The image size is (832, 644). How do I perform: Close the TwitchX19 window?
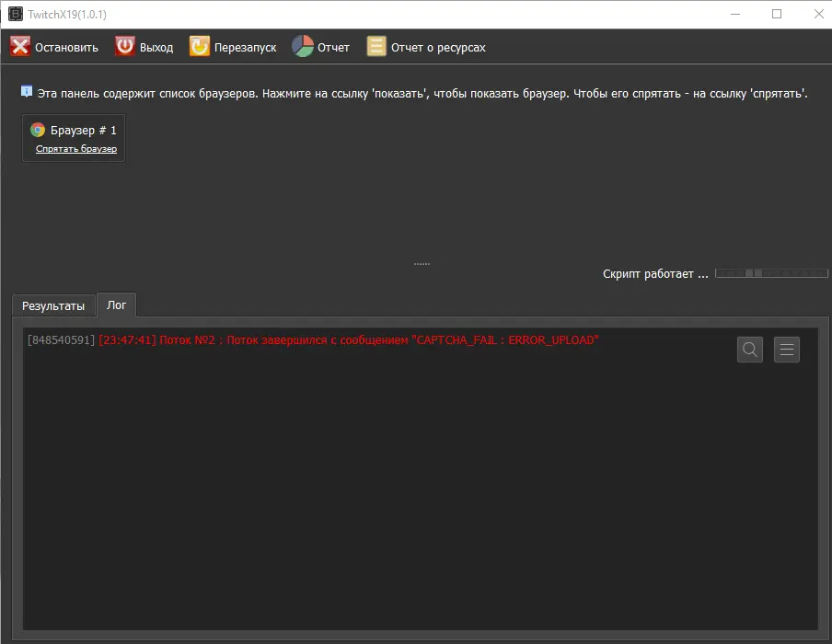(819, 15)
